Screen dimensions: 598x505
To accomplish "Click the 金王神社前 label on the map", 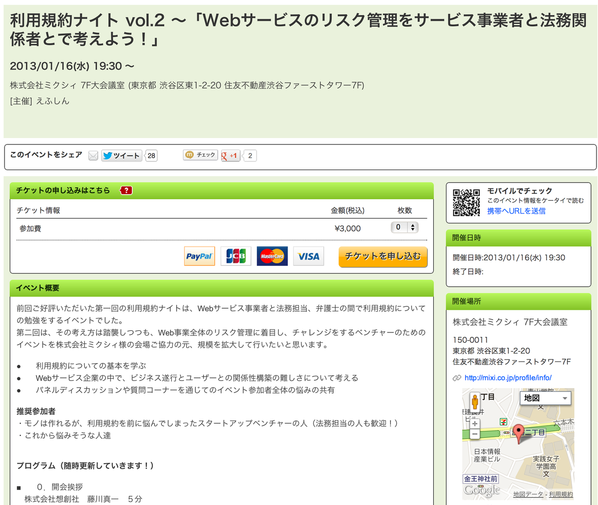I will [481, 479].
